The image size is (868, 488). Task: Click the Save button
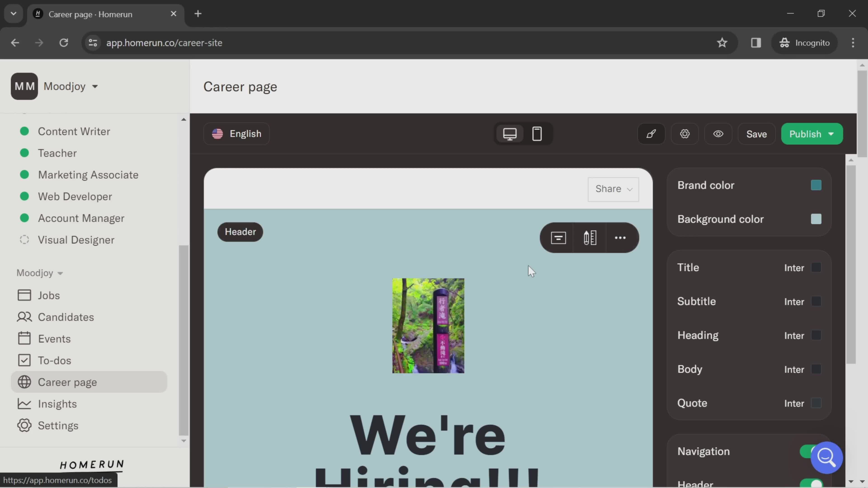[757, 134]
